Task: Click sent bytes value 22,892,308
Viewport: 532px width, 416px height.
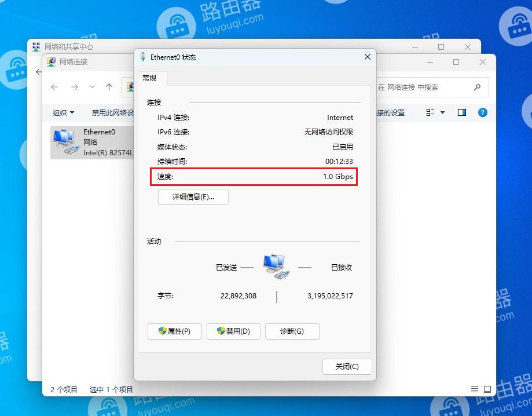Action: 239,296
